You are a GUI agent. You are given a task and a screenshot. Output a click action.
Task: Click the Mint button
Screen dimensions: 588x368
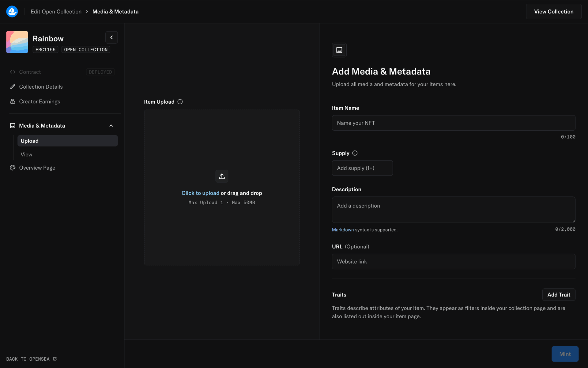point(565,354)
